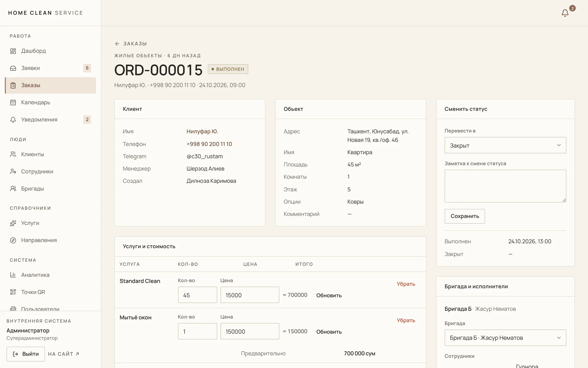Click Убрать for Standard Clean service
Viewport: 588px width, 368px height.
pos(406,284)
